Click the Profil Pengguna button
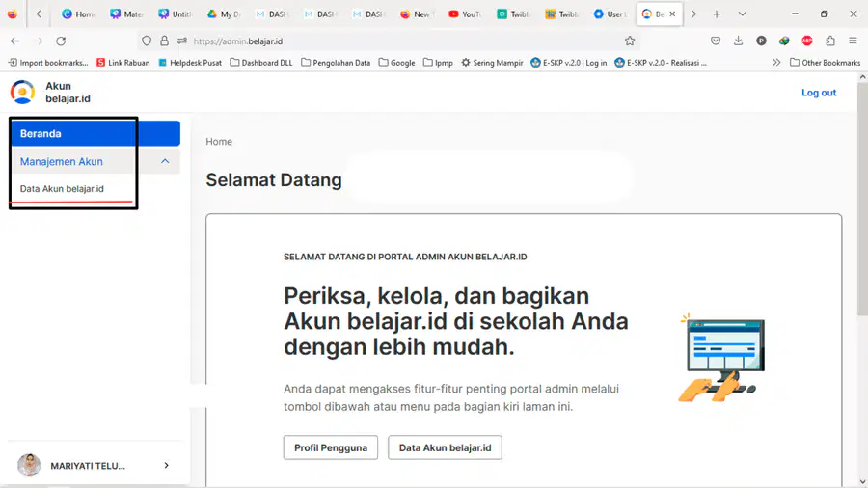The width and height of the screenshot is (868, 488). click(331, 447)
